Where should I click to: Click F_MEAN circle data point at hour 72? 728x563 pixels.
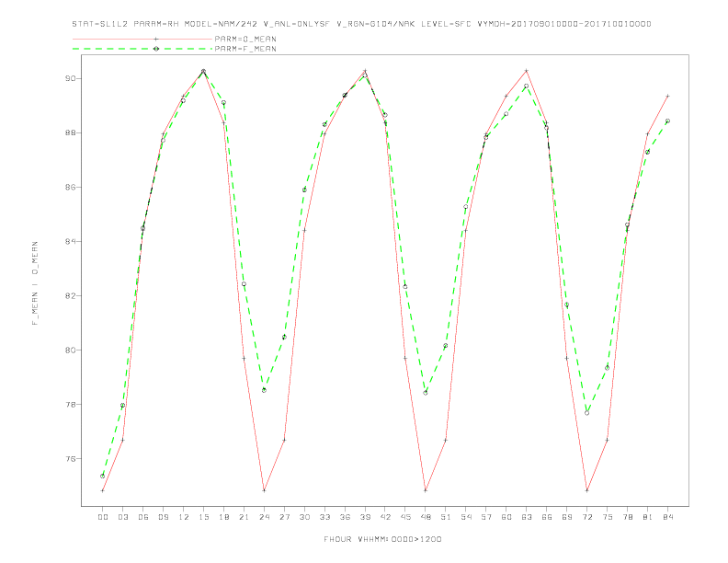click(586, 413)
